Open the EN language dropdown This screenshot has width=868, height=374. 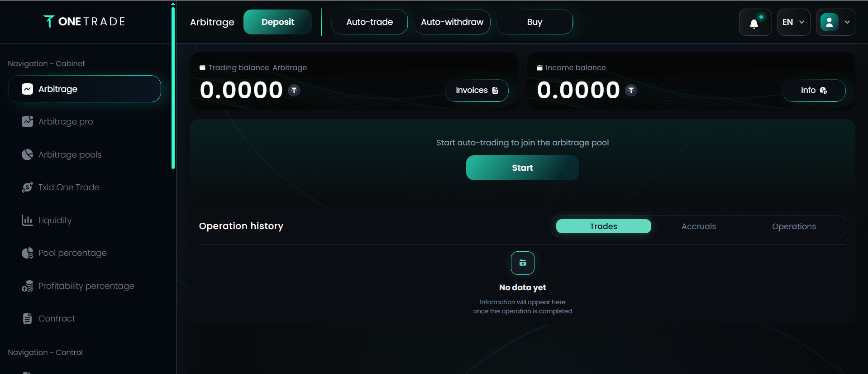click(x=793, y=22)
